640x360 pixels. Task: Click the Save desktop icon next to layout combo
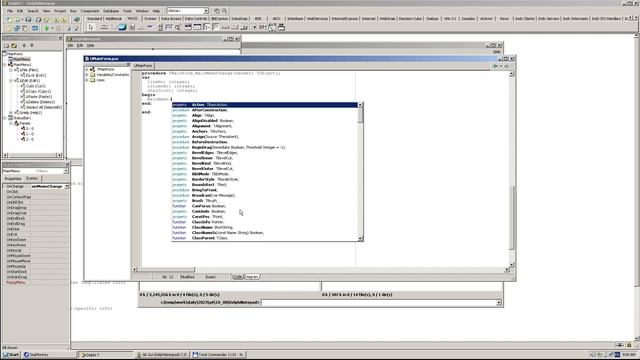click(x=217, y=11)
